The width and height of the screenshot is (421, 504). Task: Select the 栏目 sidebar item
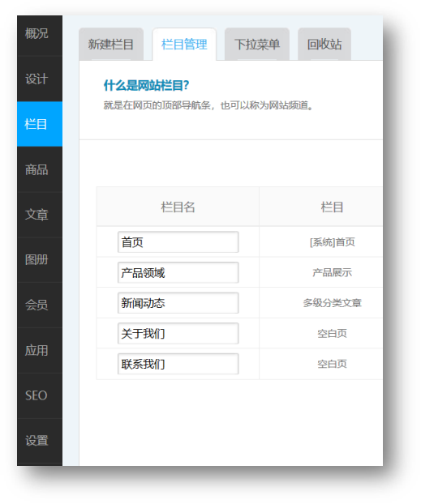tap(40, 124)
